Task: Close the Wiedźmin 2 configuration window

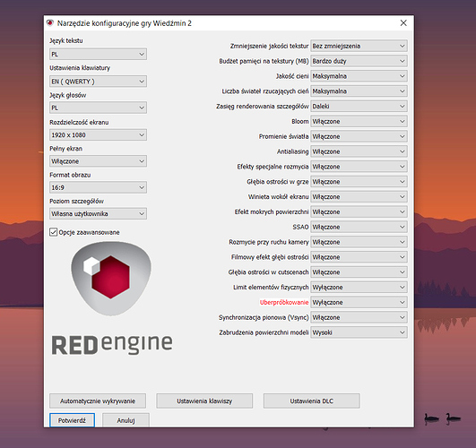Action: (403, 23)
